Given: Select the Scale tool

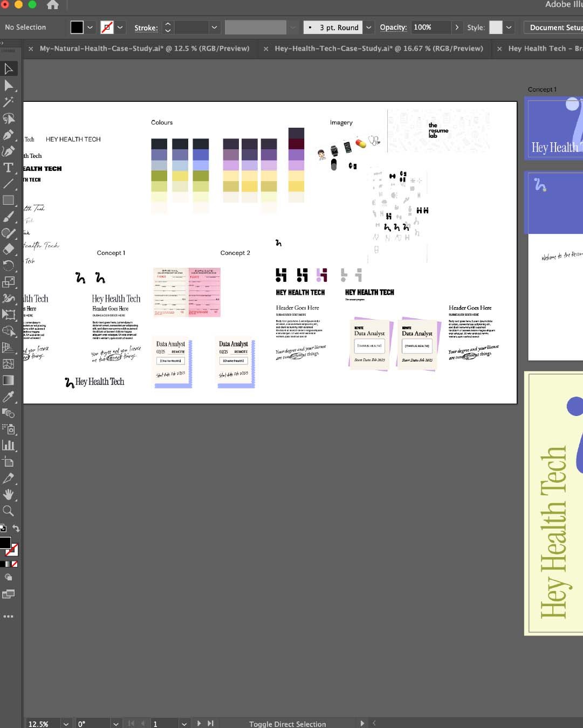Looking at the screenshot, I should click(x=9, y=282).
